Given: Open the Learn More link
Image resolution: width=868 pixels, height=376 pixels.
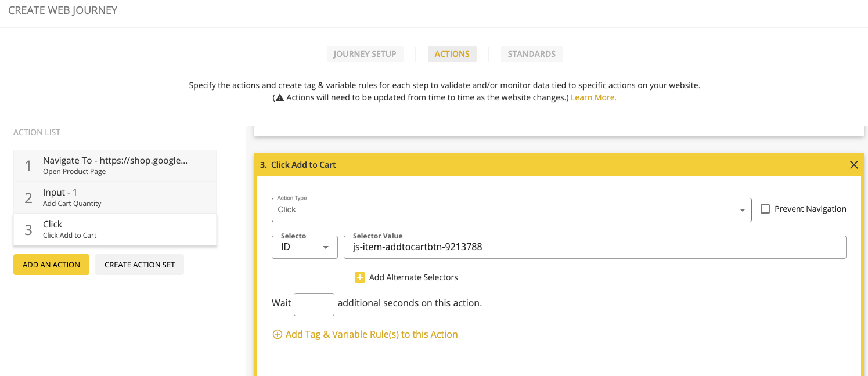Looking at the screenshot, I should [593, 97].
